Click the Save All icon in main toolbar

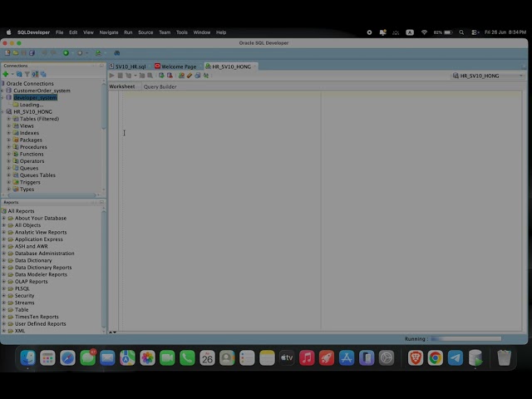click(32, 53)
